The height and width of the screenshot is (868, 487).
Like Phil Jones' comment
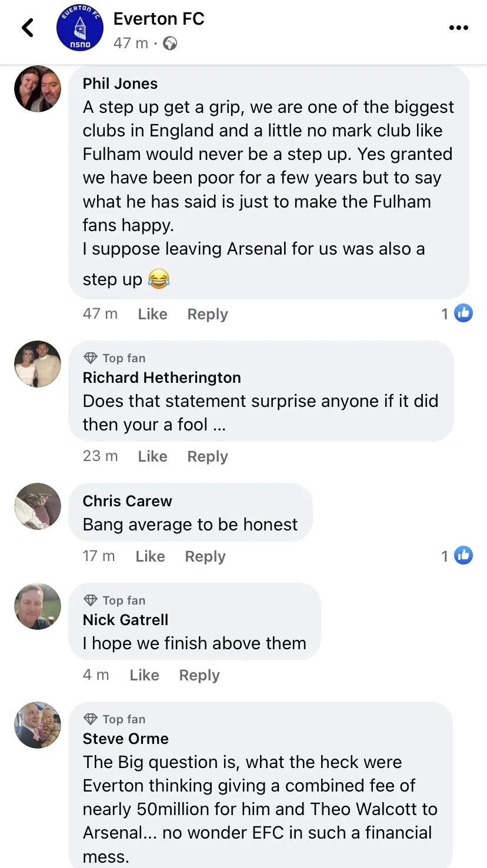coord(152,314)
